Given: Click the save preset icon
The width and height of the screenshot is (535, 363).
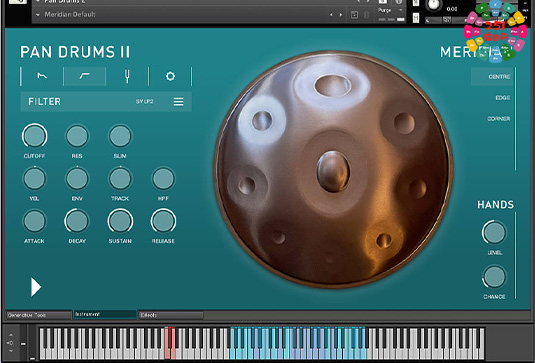Looking at the screenshot, I should point(355,15).
